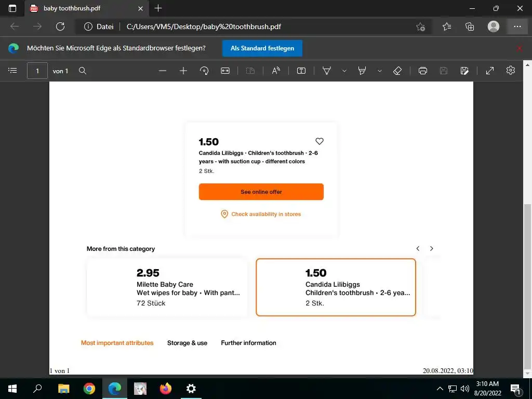
Task: Zoom out with the minus button
Action: tap(163, 71)
